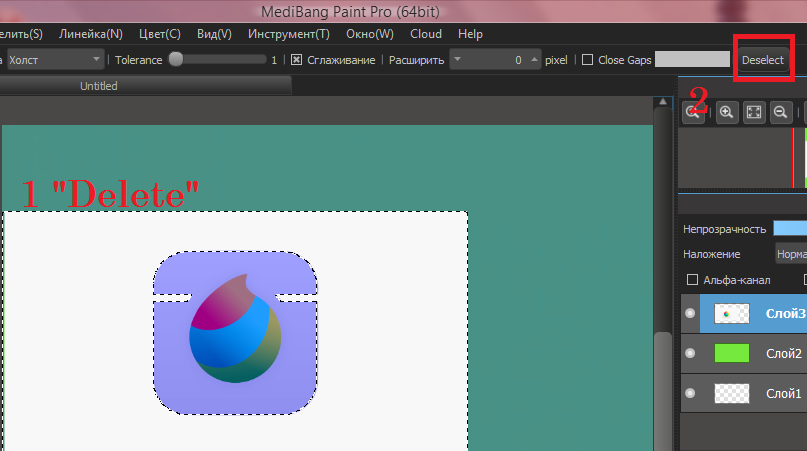Viewport: 807px width, 451px height.
Task: Hide the Слой2 layer visibility dot
Action: 690,353
